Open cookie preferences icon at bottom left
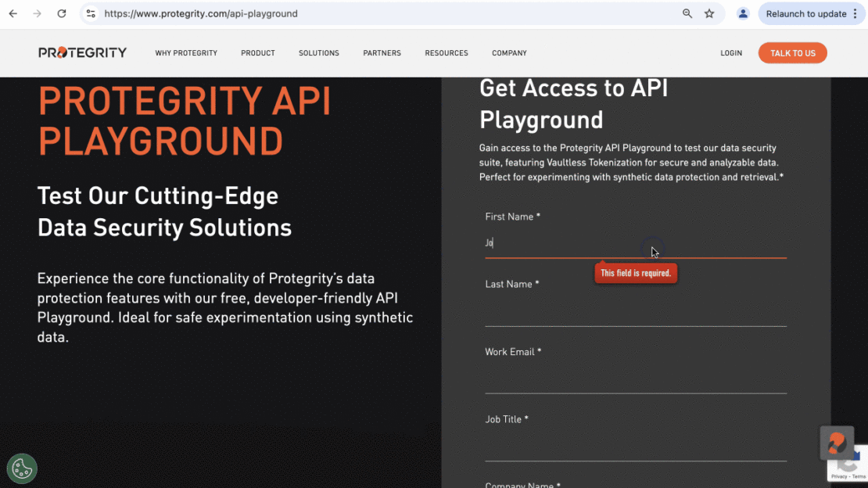The image size is (868, 488). click(x=22, y=468)
